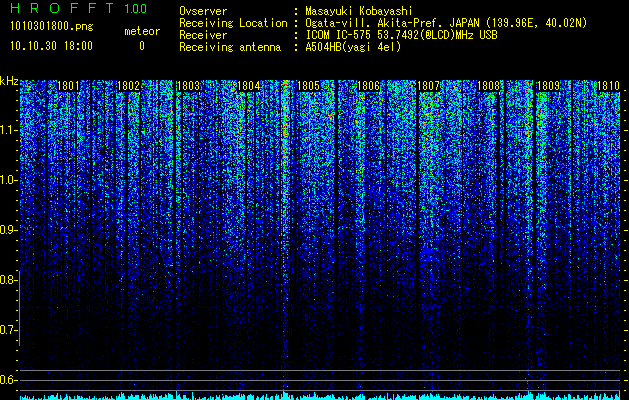Click the date stamp 10.10.30 18:00
Image resolution: width=629 pixels, height=400 pixels.
tap(51, 46)
